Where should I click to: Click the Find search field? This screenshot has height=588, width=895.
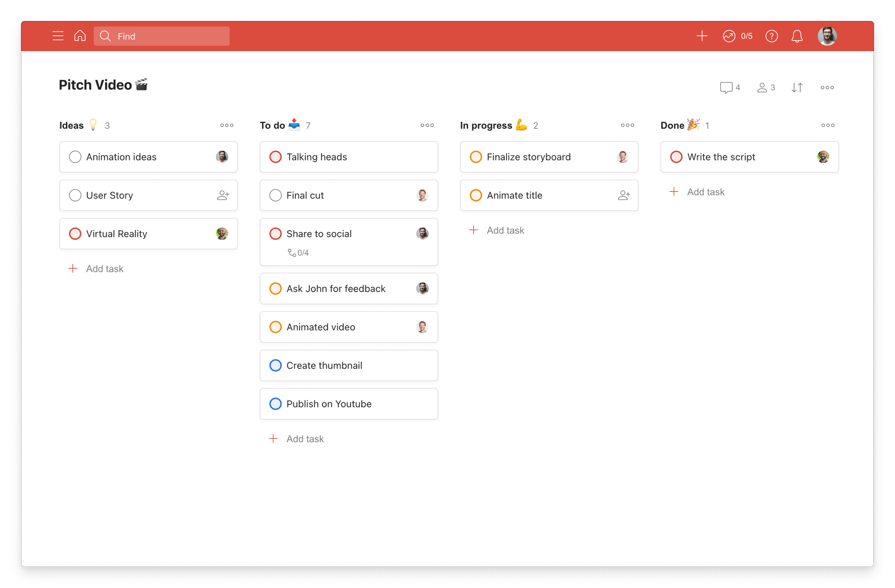162,36
